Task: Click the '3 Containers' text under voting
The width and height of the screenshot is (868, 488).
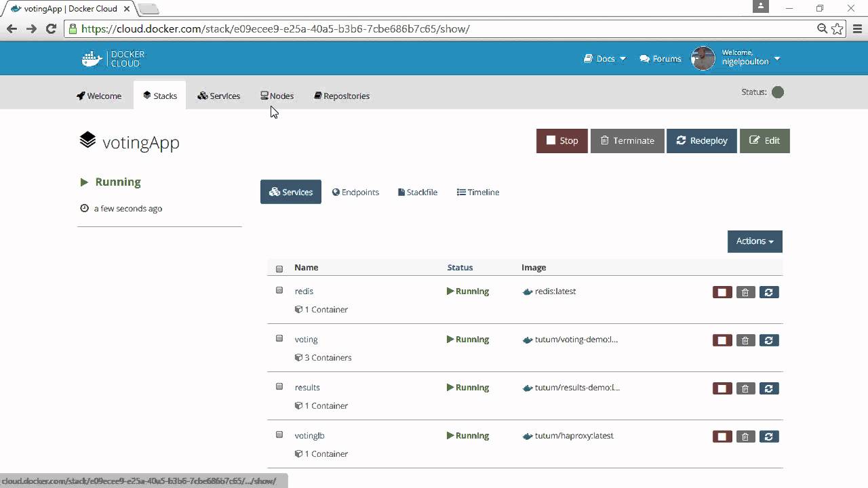Action: (x=328, y=358)
